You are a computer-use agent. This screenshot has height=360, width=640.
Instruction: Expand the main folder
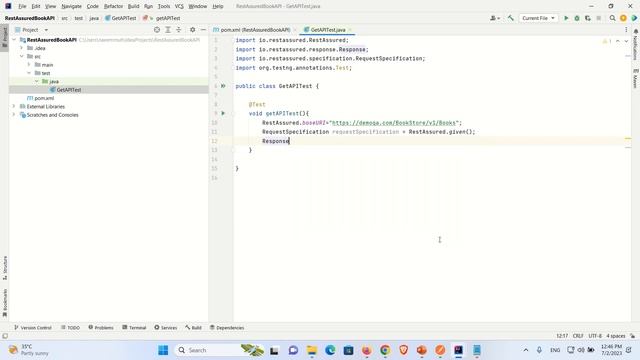tap(29, 65)
